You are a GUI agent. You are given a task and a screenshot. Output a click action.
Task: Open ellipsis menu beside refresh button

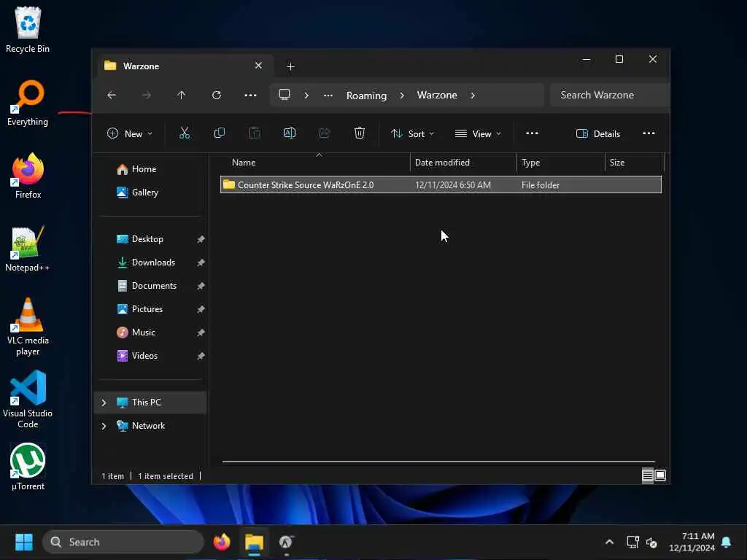251,96
